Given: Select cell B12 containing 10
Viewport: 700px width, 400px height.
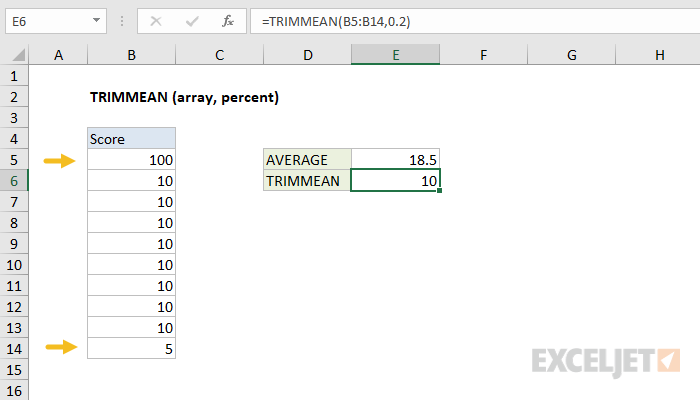Looking at the screenshot, I should (131, 307).
